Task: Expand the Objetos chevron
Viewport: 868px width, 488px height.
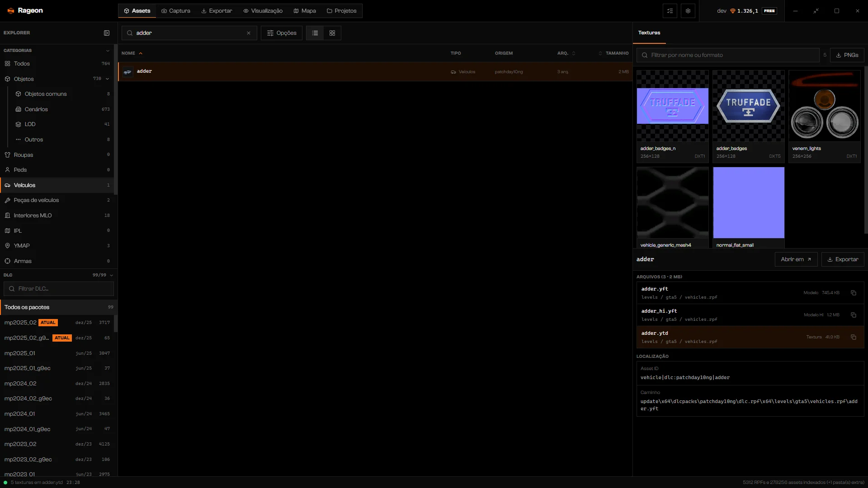Action: [x=108, y=79]
